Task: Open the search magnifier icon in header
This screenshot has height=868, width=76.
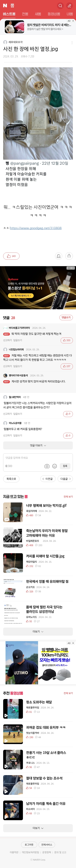Action: (x=60, y=6)
